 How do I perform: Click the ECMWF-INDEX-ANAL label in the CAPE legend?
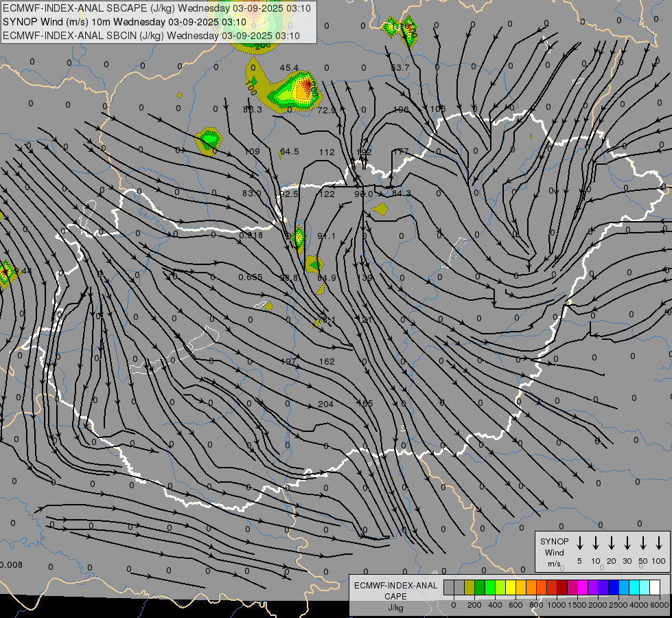[395, 586]
